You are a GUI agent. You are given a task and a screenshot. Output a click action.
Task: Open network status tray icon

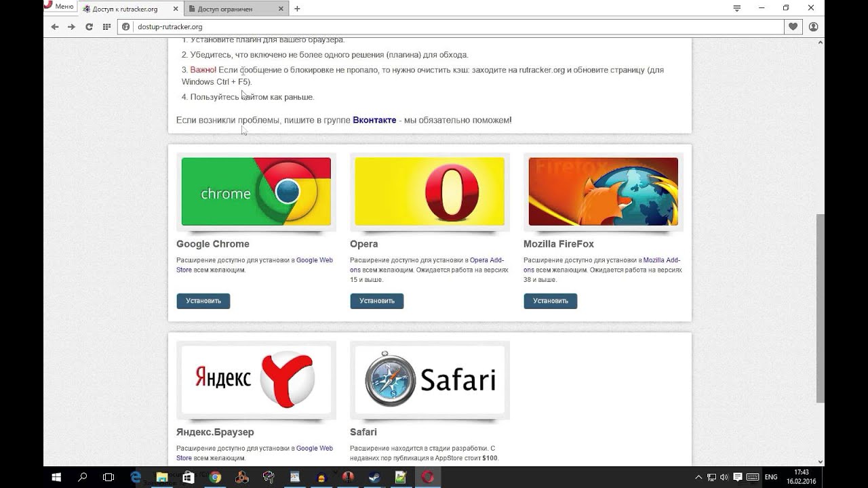[711, 477]
